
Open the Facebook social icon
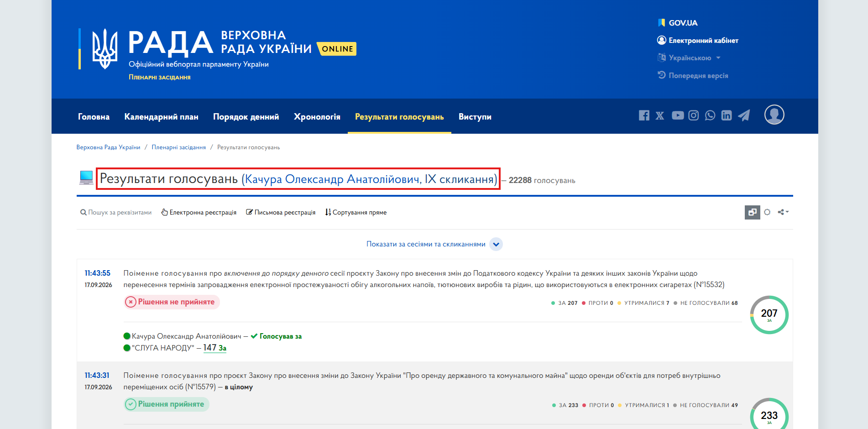pos(644,115)
